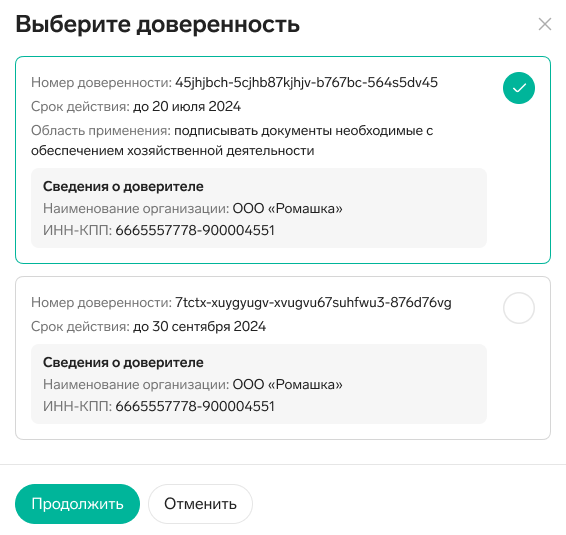Click the Отменить button
566x535 pixels.
200,504
